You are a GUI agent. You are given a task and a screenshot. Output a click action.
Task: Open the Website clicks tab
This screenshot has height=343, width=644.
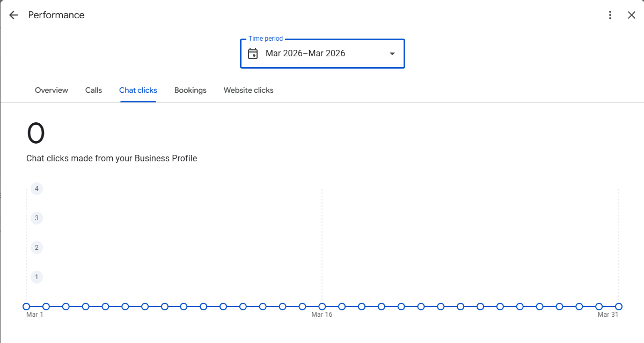point(248,90)
